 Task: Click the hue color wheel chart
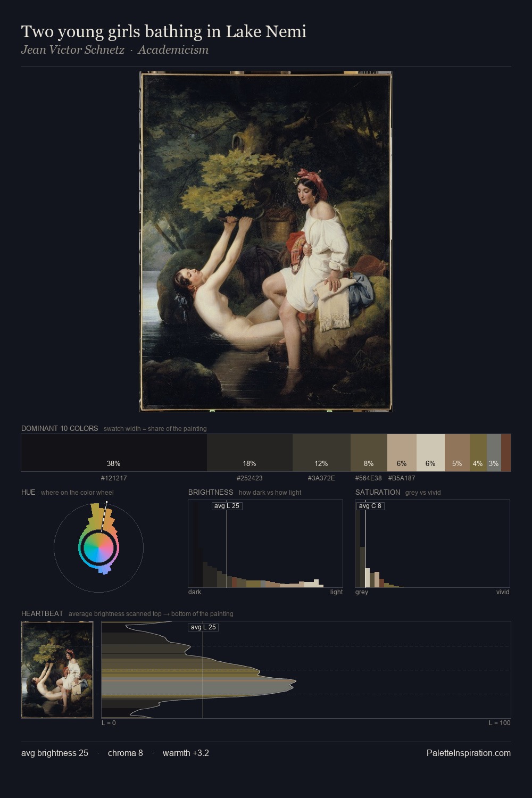(98, 547)
